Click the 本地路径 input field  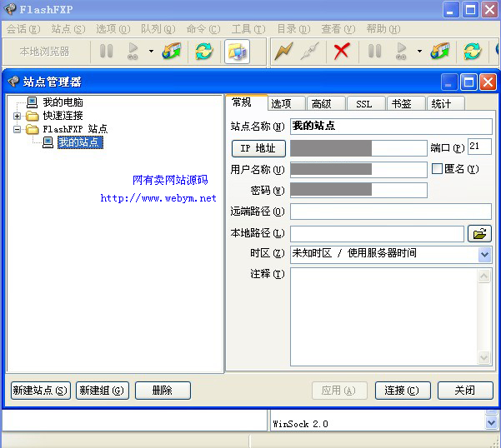(x=377, y=234)
